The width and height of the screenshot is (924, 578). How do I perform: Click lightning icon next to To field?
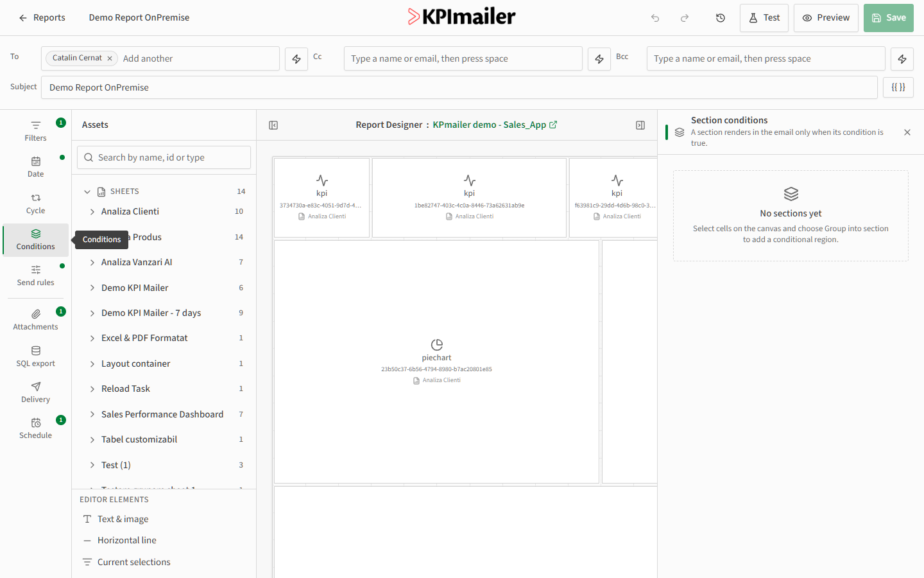point(296,58)
